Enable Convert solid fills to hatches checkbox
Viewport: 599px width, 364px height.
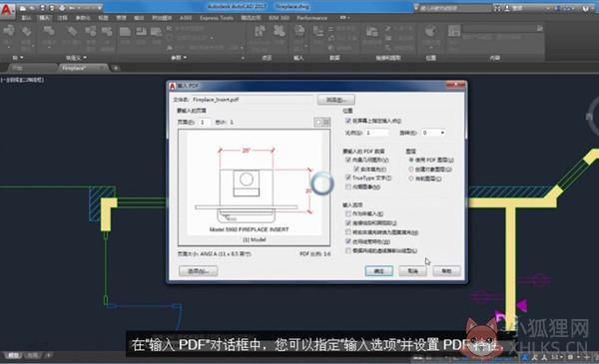[x=348, y=232]
